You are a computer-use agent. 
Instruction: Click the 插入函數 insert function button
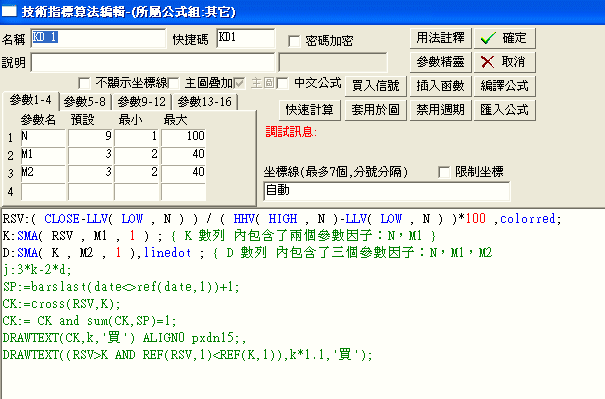440,86
